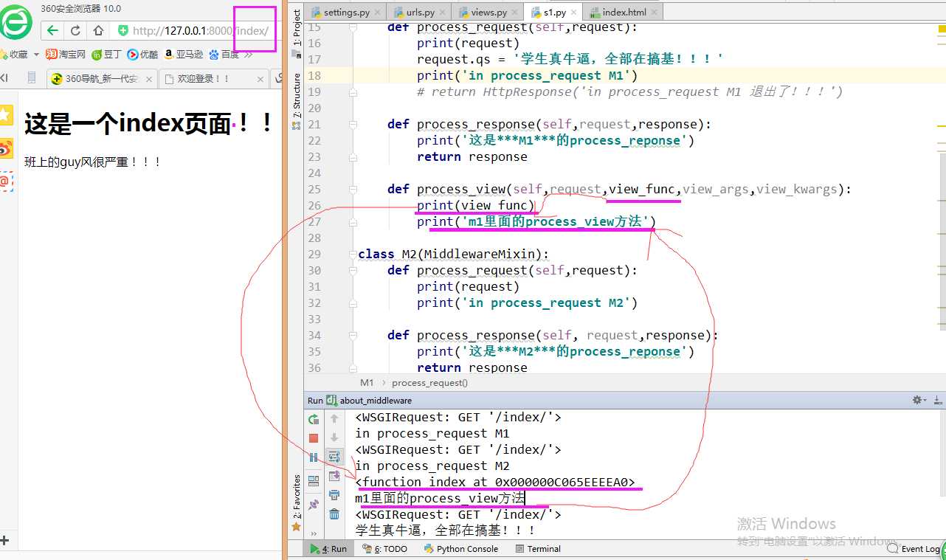The height and width of the screenshot is (560, 946).
Task: Clear all console output with trash icon
Action: click(x=334, y=514)
